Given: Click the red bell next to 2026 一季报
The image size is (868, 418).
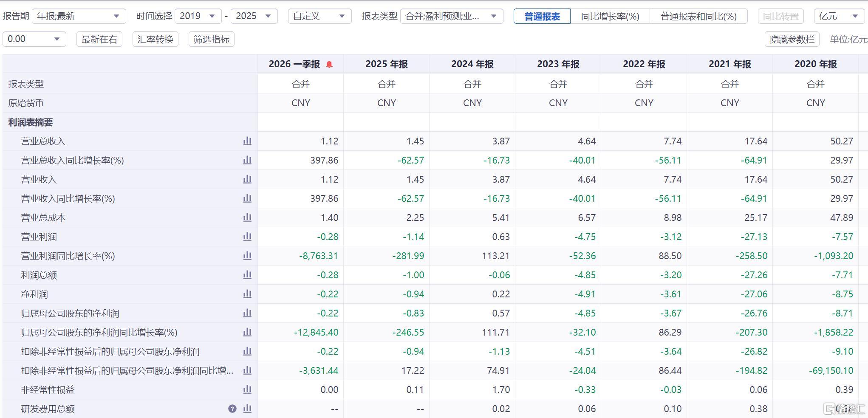Looking at the screenshot, I should pyautogui.click(x=329, y=64).
